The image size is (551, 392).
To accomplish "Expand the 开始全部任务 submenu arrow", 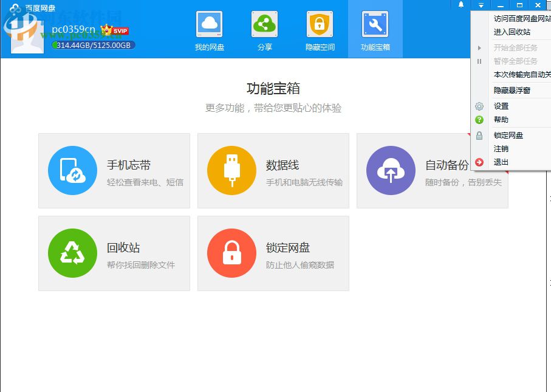I will pos(478,47).
